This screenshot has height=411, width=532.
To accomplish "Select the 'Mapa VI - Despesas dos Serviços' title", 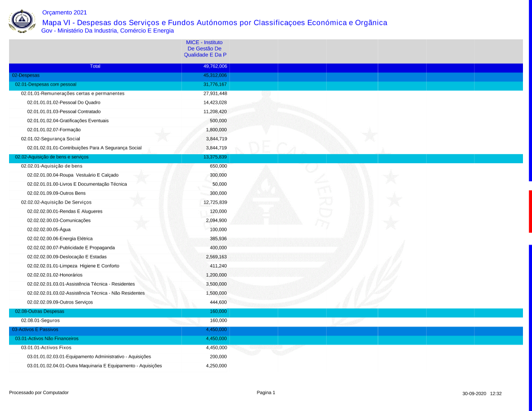I will coord(214,22).
